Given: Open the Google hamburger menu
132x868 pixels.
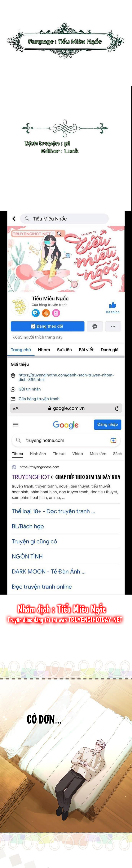Looking at the screenshot, I should tap(16, 425).
